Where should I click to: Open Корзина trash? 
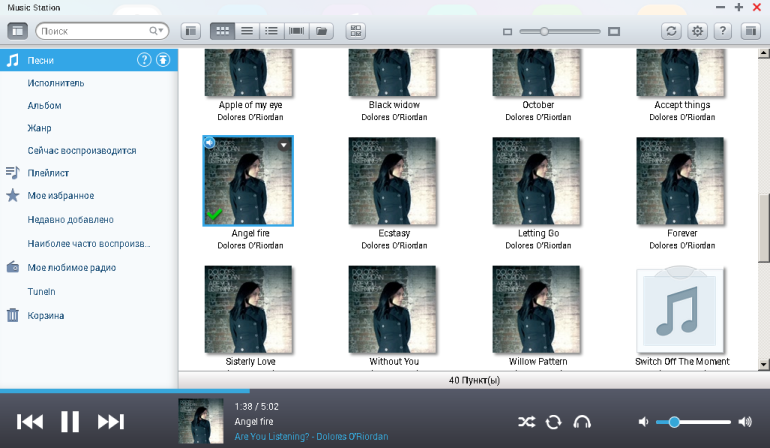point(46,315)
